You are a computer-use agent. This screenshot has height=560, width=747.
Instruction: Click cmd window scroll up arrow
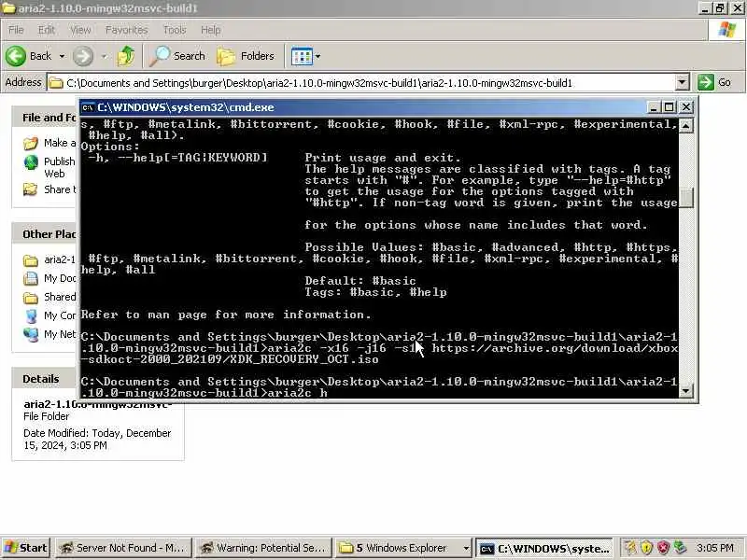coord(685,125)
